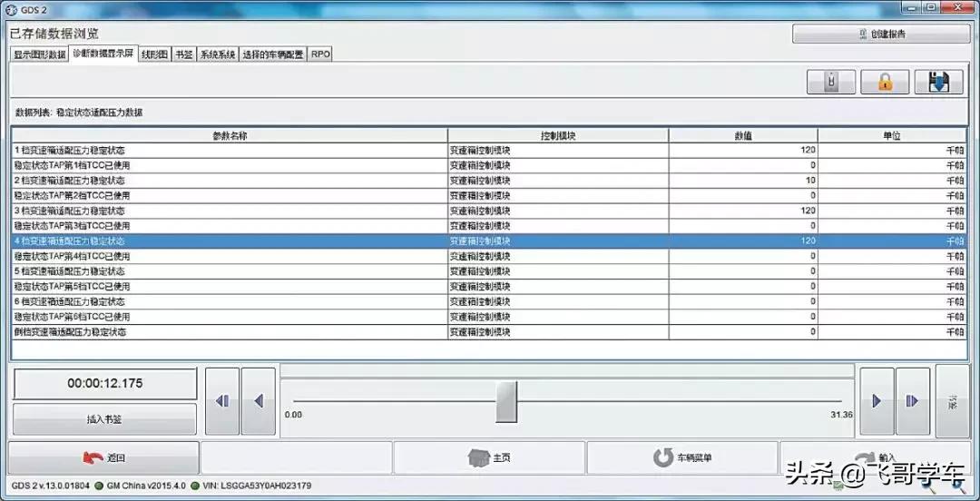Click the 插入书签 insert bookmark button
980x501 pixels.
(x=104, y=419)
